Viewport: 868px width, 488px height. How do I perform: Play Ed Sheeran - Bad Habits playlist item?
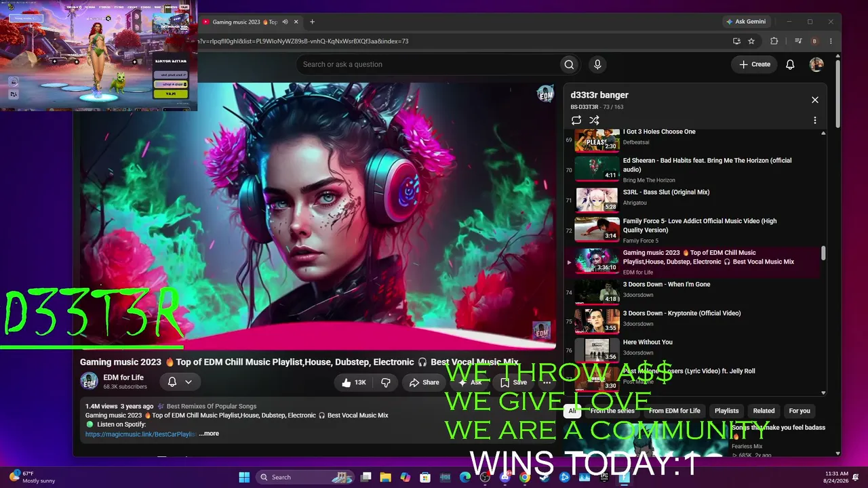pyautogui.click(x=692, y=169)
